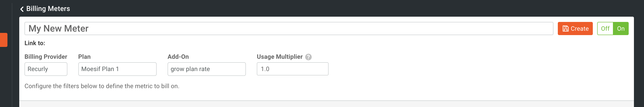The image size is (644, 107).
Task: Click the Link to: heading
Action: pos(35,43)
